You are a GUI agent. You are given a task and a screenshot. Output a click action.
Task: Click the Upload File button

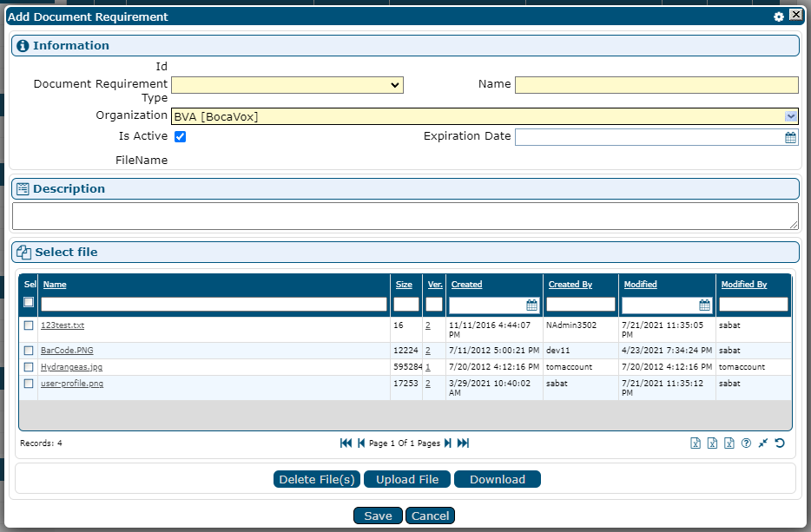click(x=407, y=479)
